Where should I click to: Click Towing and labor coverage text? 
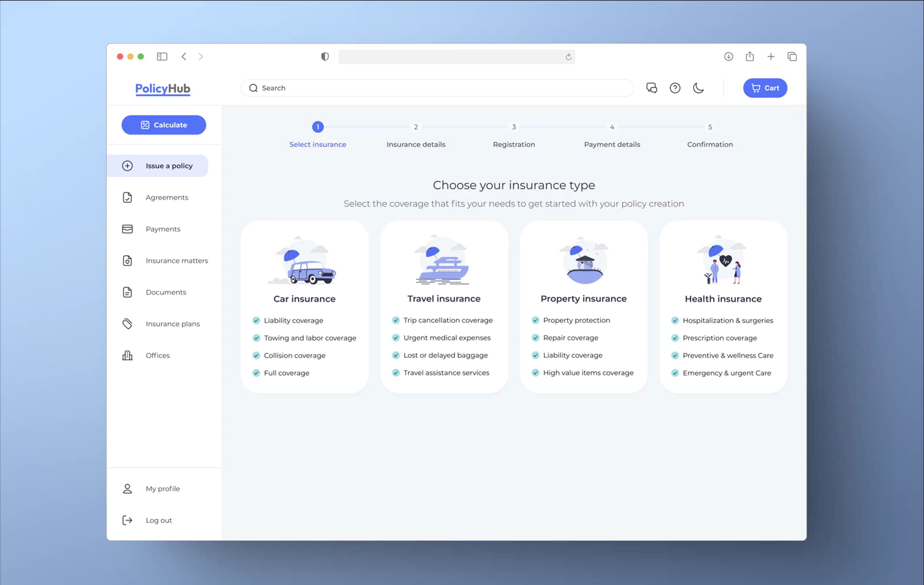pyautogui.click(x=310, y=338)
